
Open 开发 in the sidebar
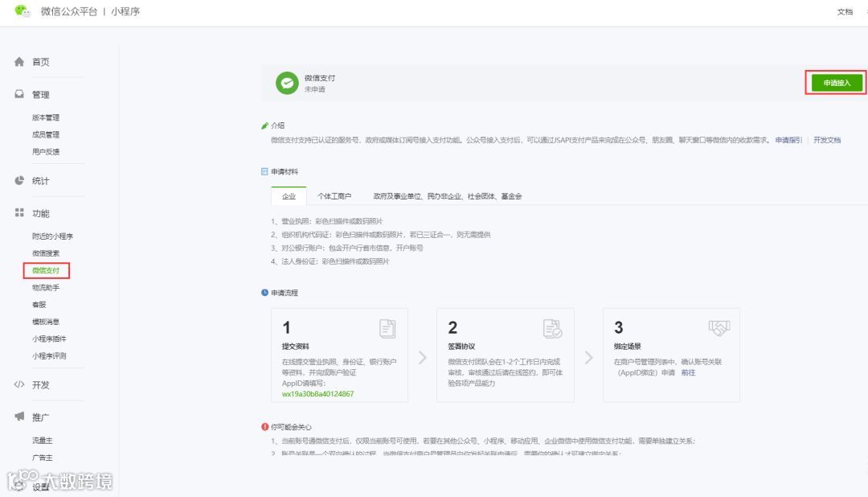click(x=40, y=385)
